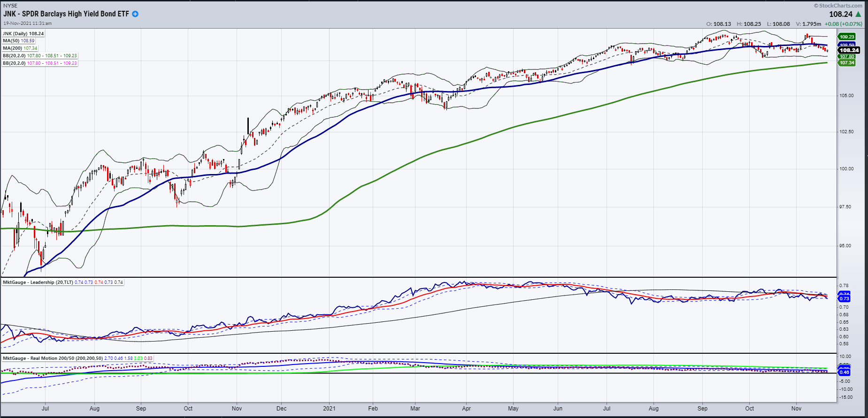Click the High value H: 108.25
The width and height of the screenshot is (868, 418).
click(x=749, y=24)
